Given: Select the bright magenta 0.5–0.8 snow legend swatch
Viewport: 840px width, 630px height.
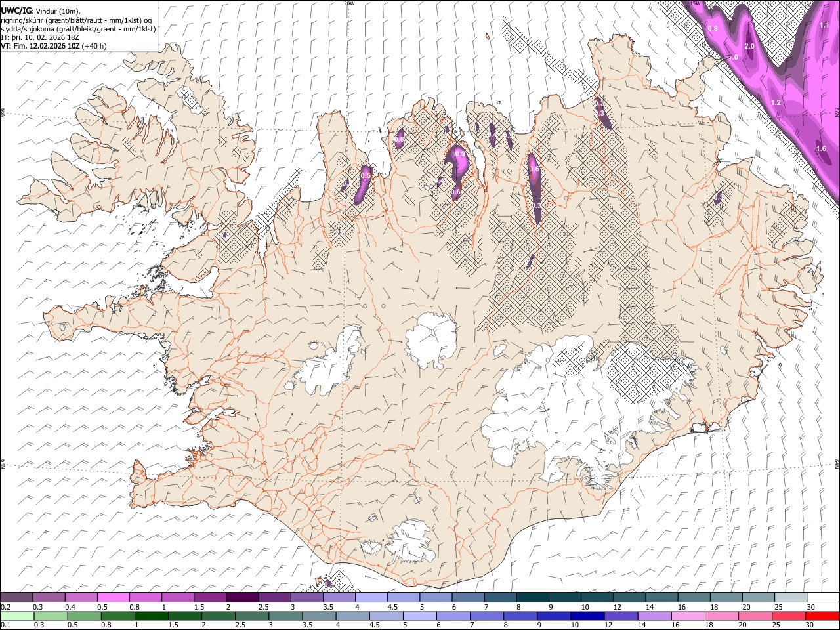Looking at the screenshot, I should click(113, 598).
